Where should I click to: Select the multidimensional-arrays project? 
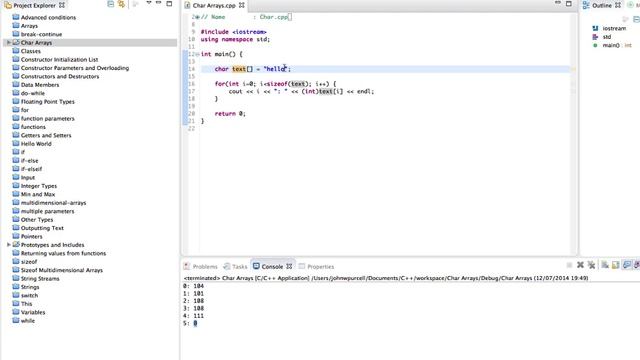point(53,203)
